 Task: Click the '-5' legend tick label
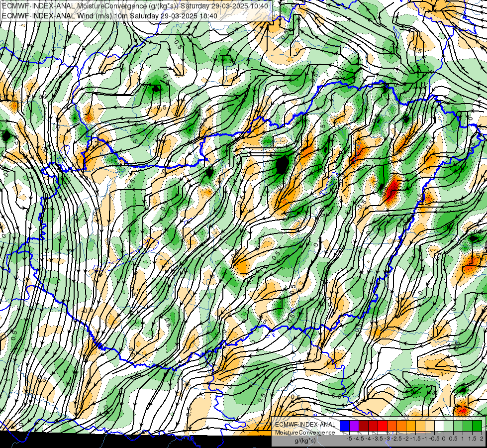pos(349,439)
